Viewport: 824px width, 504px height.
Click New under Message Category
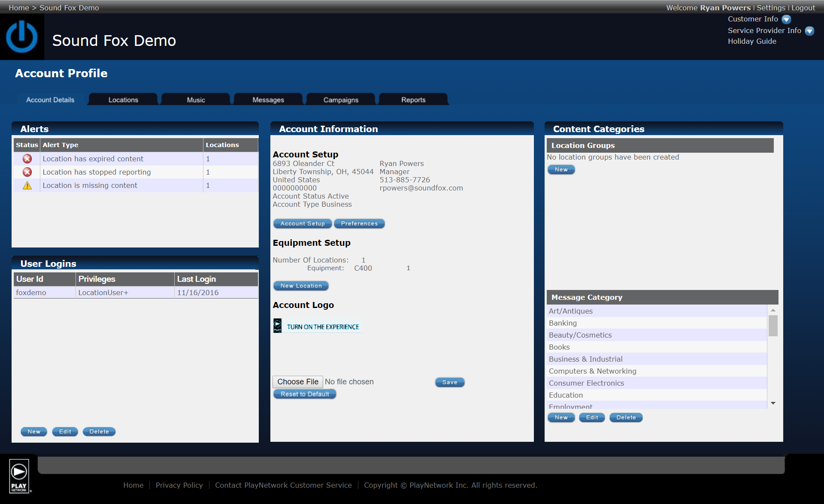(561, 417)
